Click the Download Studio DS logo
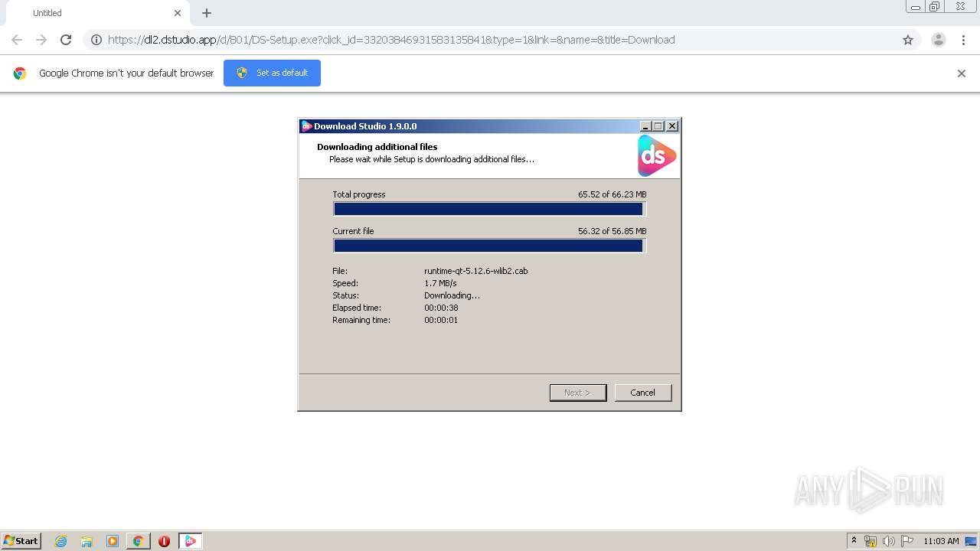 657,156
